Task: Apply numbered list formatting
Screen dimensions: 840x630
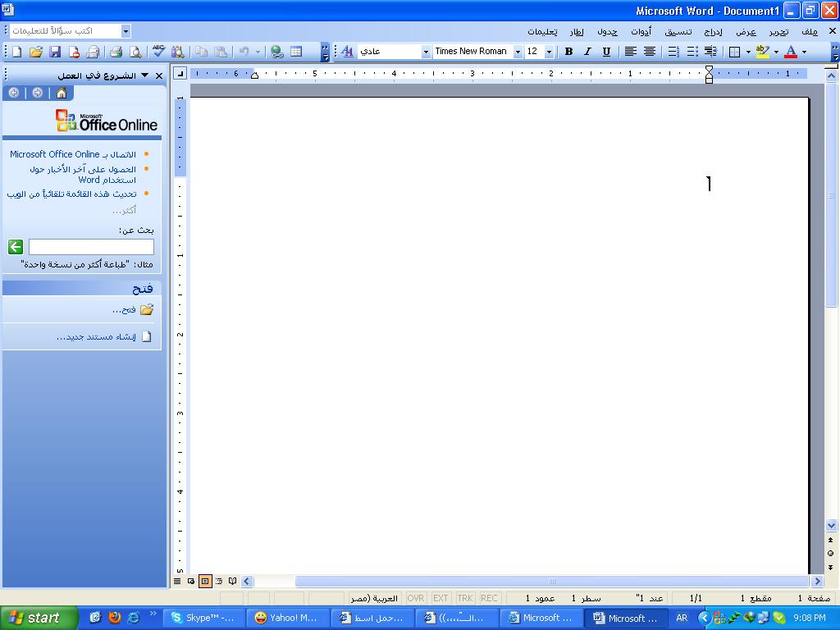Action: tap(673, 52)
